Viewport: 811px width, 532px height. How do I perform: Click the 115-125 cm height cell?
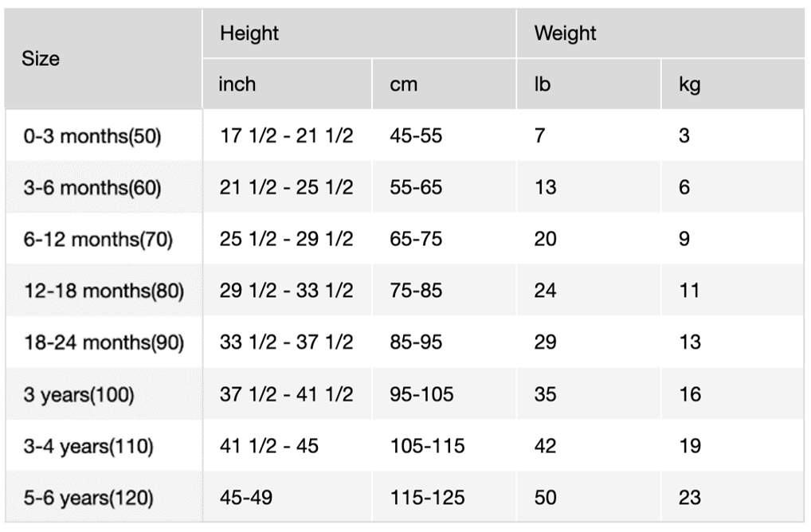(x=427, y=498)
